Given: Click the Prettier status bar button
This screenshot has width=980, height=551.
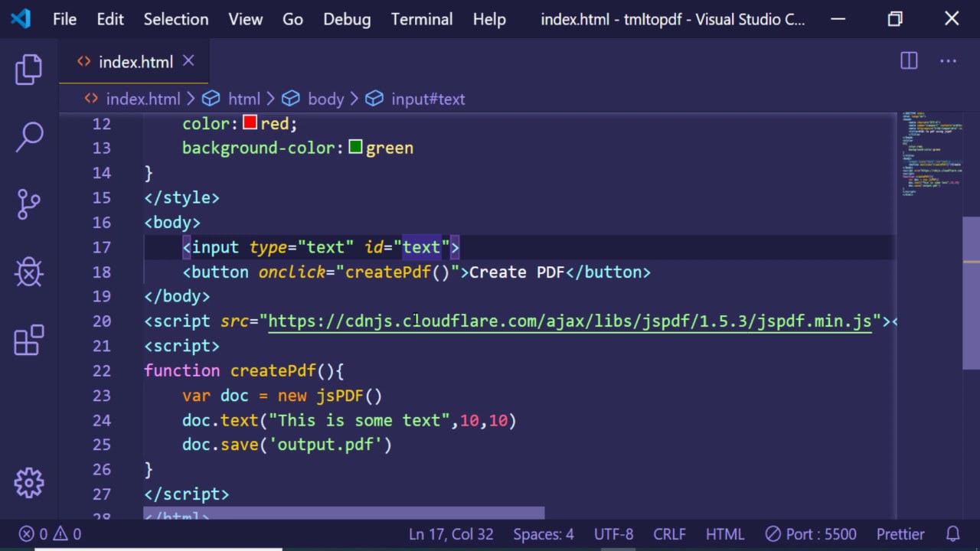Looking at the screenshot, I should [x=900, y=534].
